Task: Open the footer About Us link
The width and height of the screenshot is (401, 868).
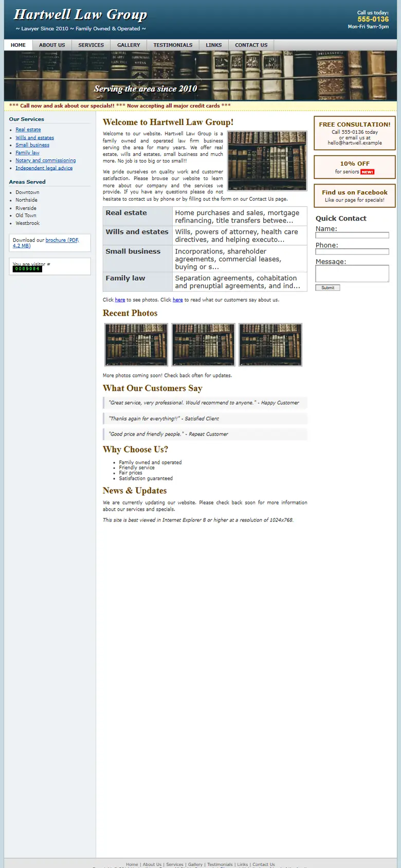Action: pos(152,864)
